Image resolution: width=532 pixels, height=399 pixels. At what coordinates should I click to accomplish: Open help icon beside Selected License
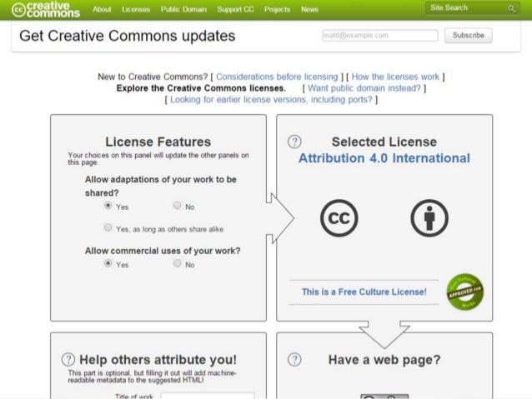pyautogui.click(x=294, y=142)
